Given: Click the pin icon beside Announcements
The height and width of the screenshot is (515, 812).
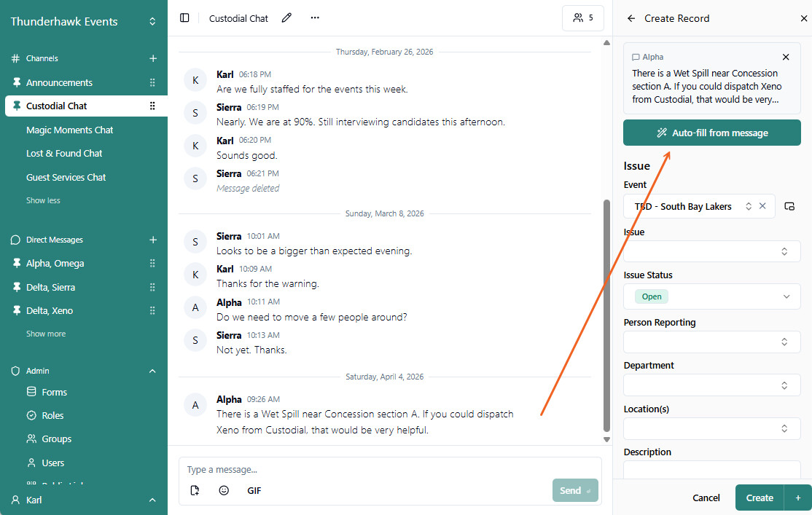Looking at the screenshot, I should coord(17,82).
